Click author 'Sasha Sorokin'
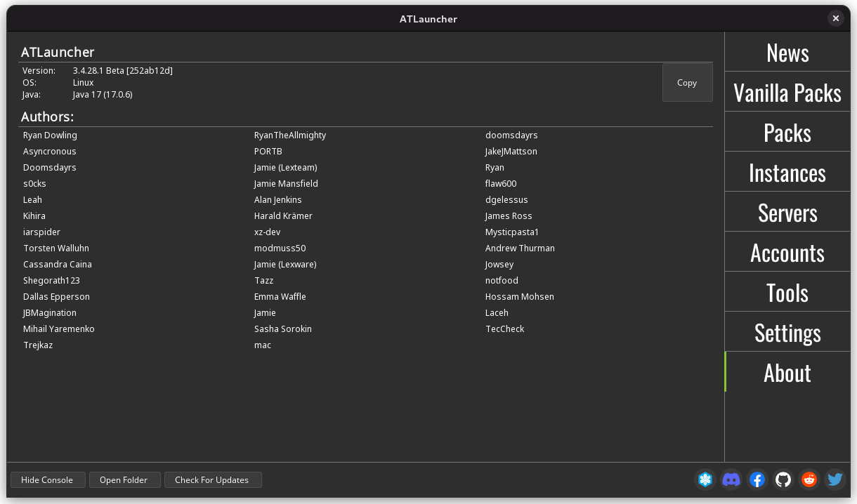The width and height of the screenshot is (857, 504). (283, 329)
